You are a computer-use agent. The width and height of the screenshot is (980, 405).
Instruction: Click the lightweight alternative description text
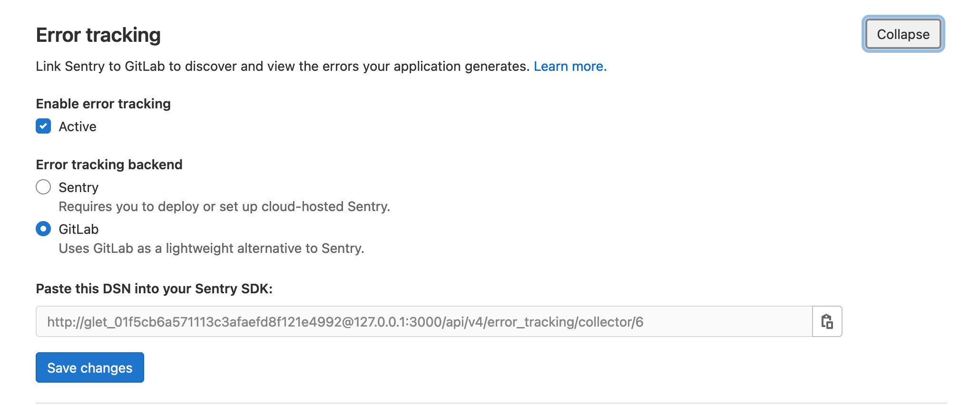(x=211, y=248)
